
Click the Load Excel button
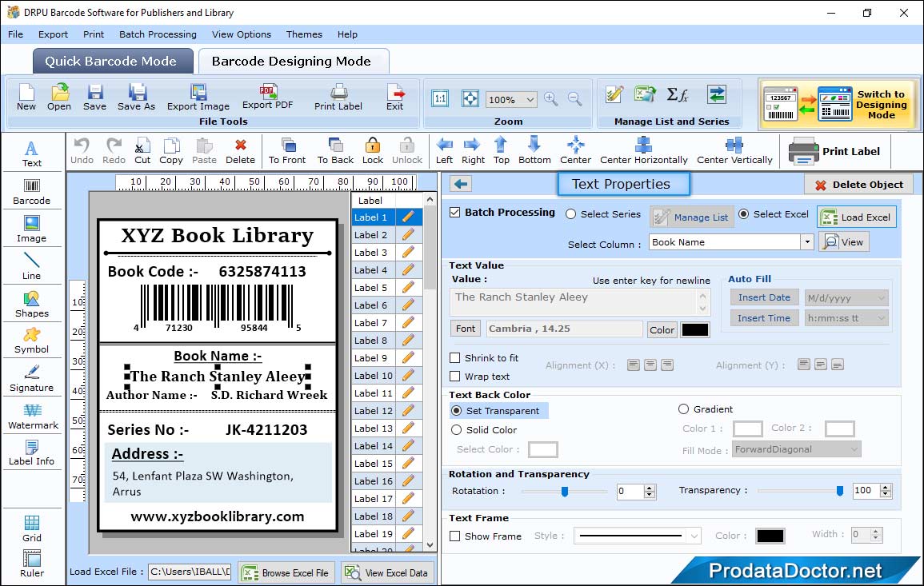pos(857,217)
